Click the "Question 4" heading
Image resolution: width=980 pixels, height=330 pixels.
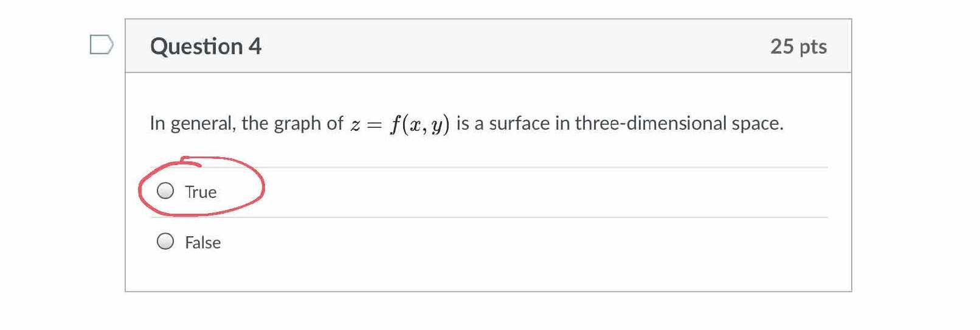coord(205,46)
